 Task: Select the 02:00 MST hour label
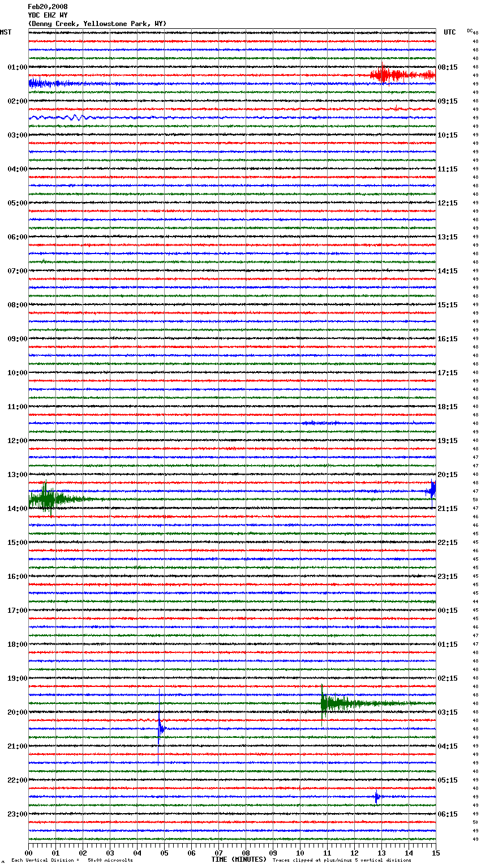point(18,101)
